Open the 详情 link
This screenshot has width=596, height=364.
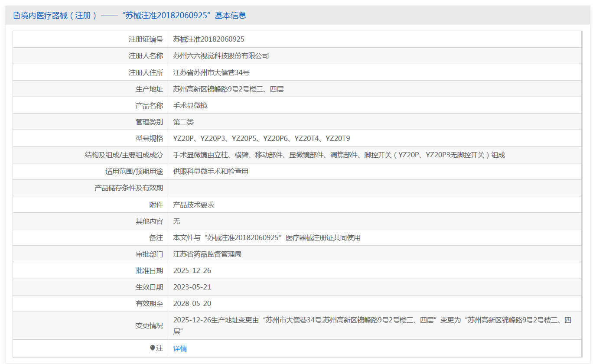click(180, 348)
